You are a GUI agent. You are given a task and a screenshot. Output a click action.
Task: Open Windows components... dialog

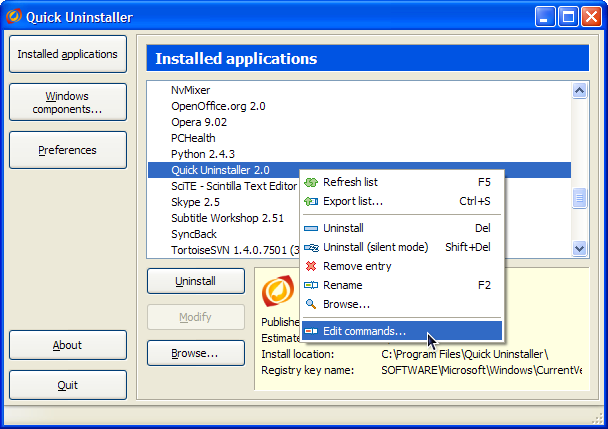coord(68,102)
